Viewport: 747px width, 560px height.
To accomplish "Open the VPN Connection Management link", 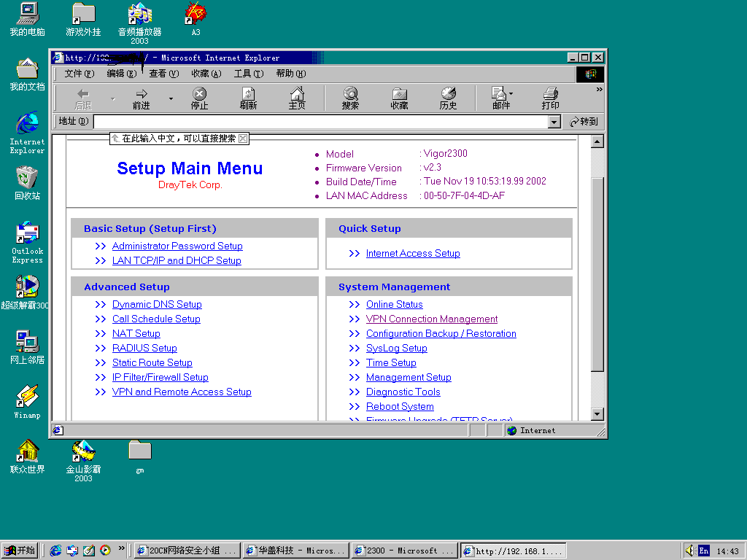I will point(432,319).
